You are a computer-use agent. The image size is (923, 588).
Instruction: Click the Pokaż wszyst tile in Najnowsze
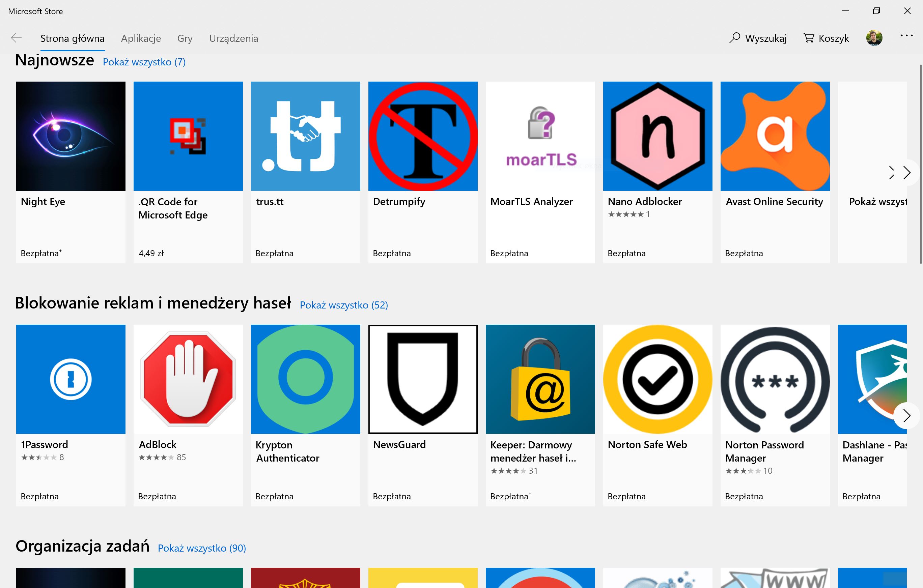click(x=872, y=172)
